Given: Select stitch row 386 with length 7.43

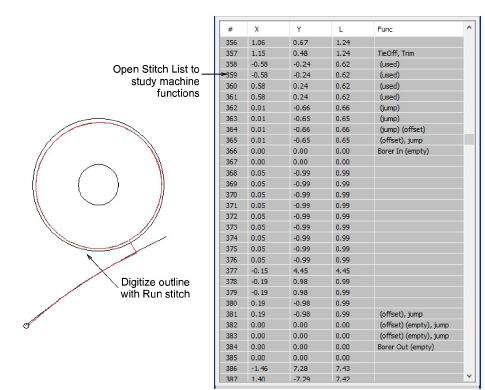Looking at the screenshot, I should click(342, 368).
